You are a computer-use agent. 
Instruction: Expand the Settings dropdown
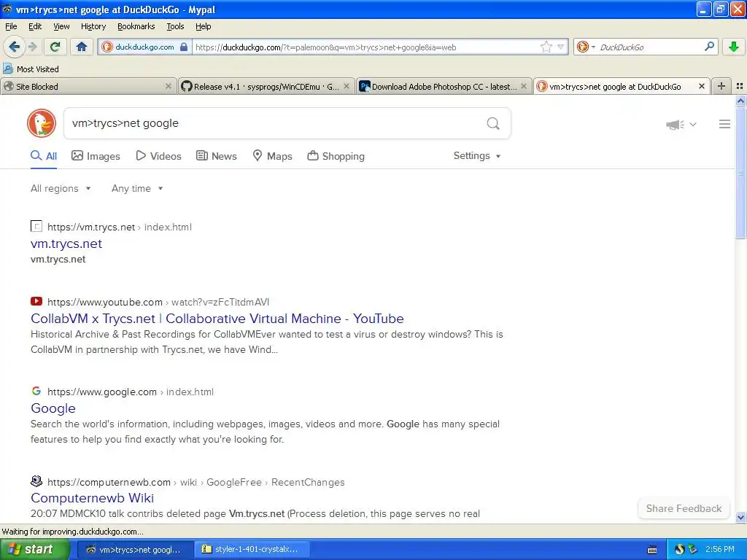click(x=477, y=156)
